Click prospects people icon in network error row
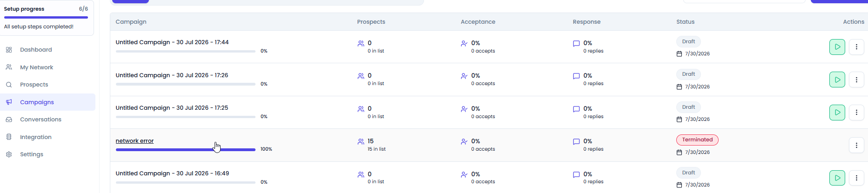The height and width of the screenshot is (193, 868). click(361, 141)
